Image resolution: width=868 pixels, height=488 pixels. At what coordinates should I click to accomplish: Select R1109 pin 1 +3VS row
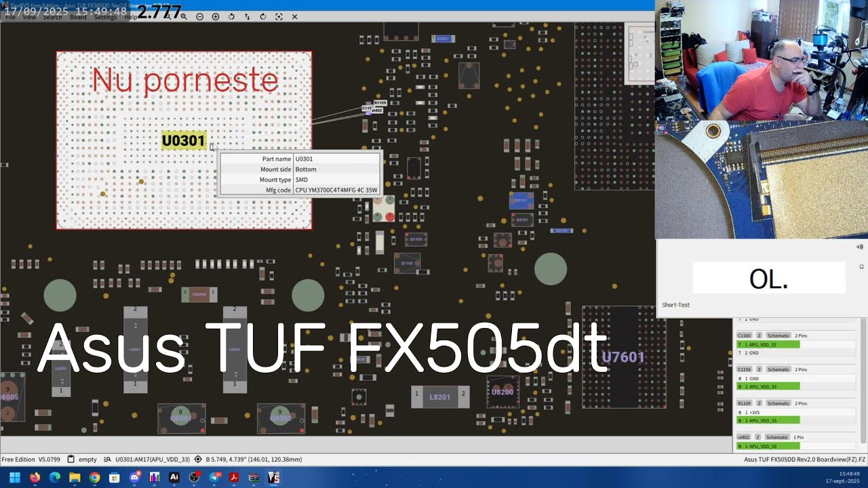pos(796,412)
